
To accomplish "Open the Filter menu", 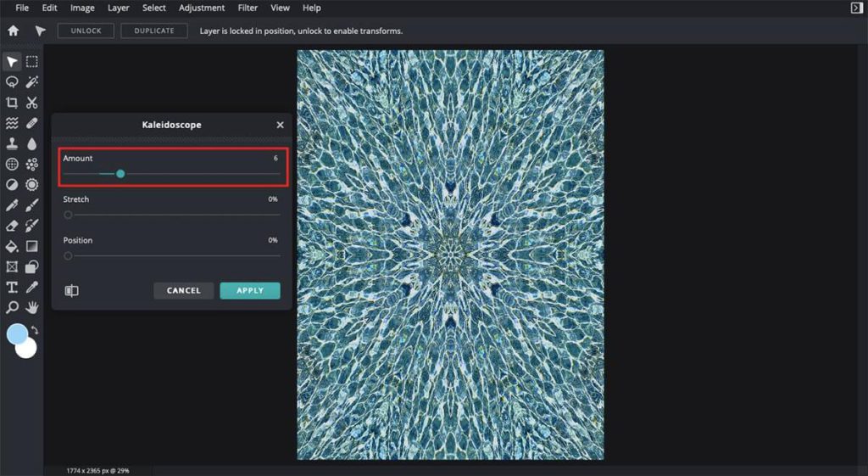I will (248, 8).
